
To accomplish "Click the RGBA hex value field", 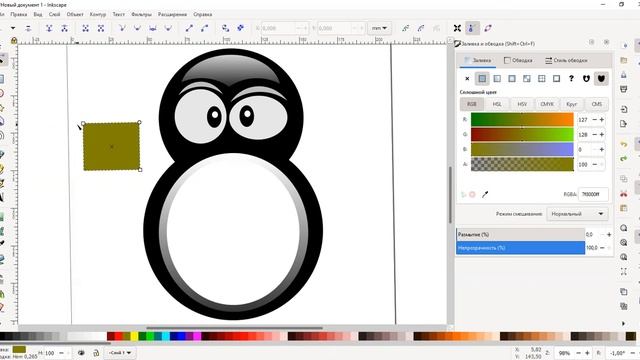I will coord(593,194).
